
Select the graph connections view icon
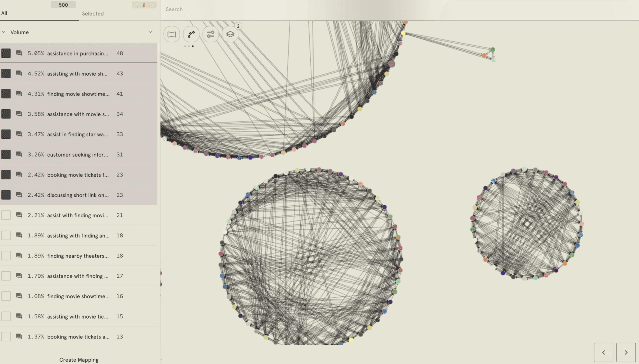[191, 34]
